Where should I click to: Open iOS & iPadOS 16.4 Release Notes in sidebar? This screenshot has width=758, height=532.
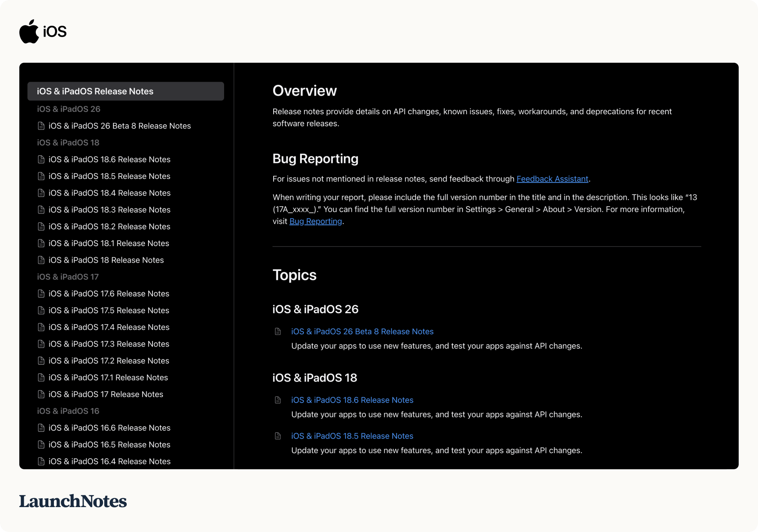click(109, 462)
